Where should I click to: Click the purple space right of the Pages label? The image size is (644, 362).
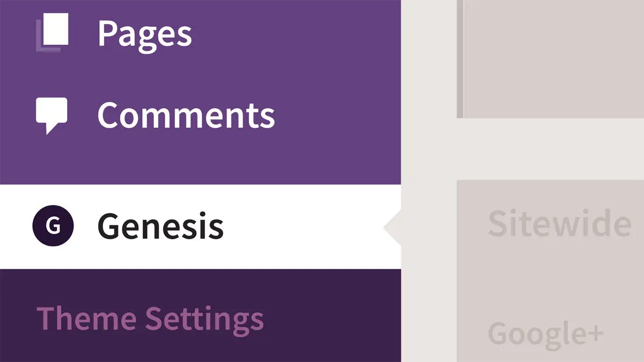tap(295, 34)
